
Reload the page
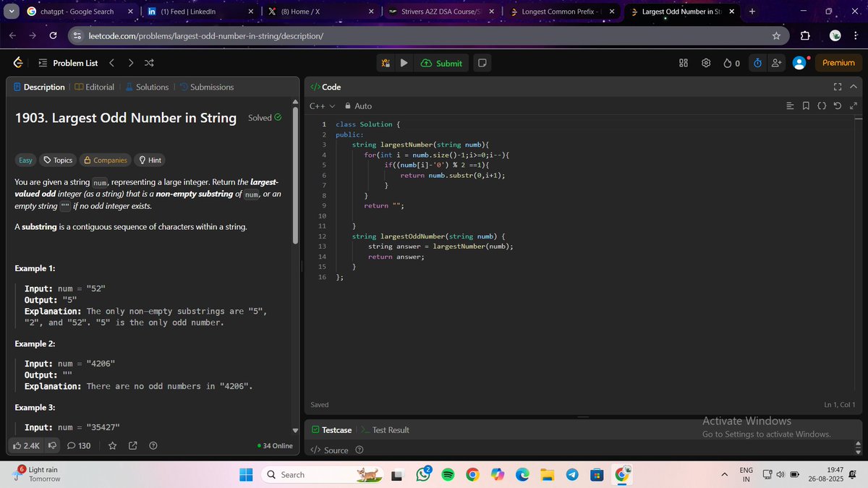click(53, 35)
